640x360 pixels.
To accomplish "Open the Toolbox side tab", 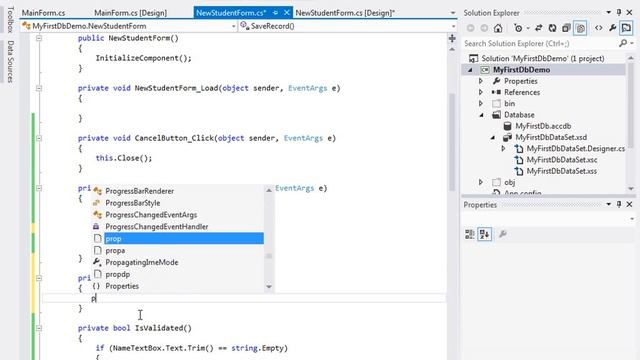I will [11, 20].
